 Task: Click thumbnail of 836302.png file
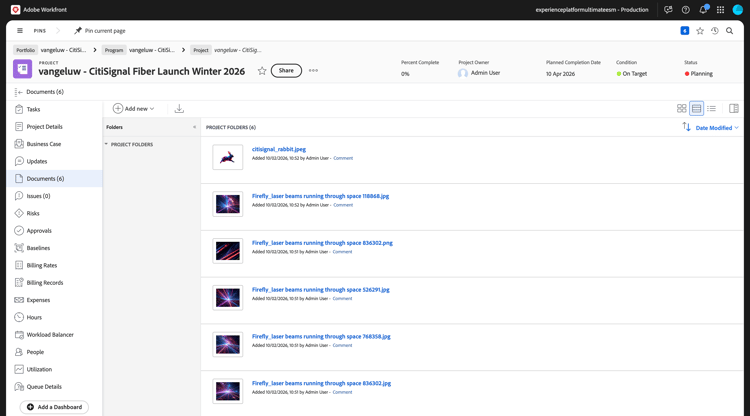[x=228, y=251]
